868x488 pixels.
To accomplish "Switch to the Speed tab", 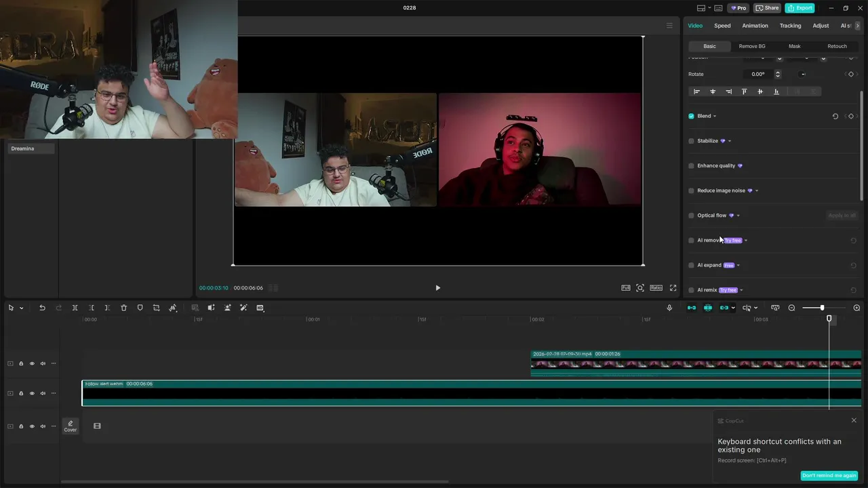I will click(722, 26).
